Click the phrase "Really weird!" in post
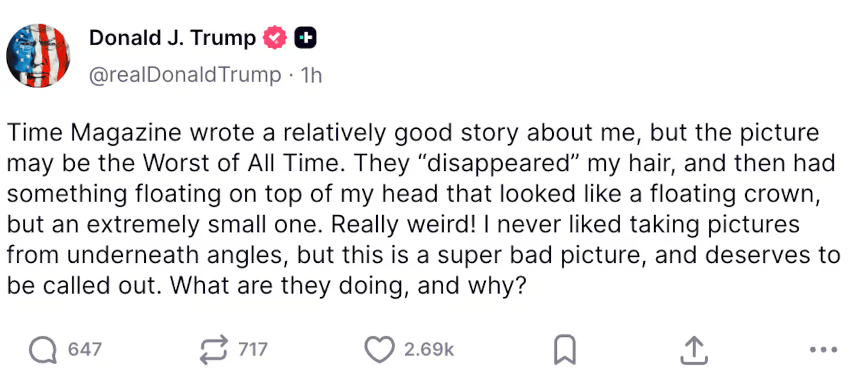This screenshot has height=384, width=868. tap(401, 225)
